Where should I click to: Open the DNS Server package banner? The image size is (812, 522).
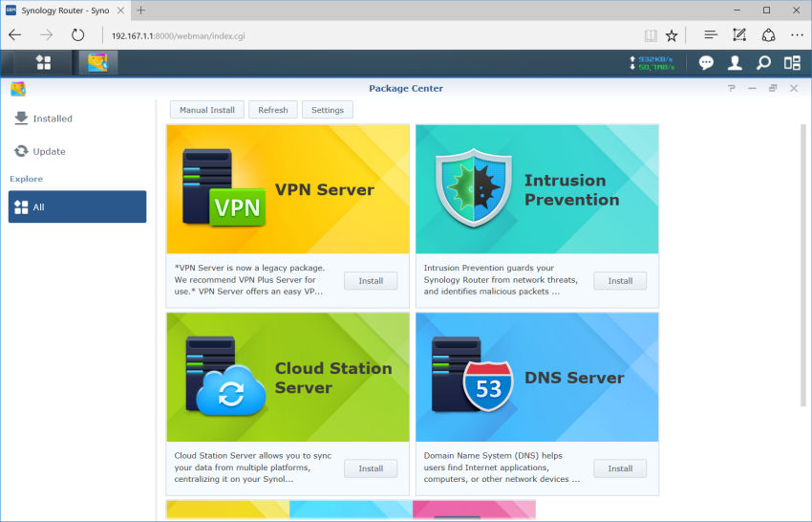point(537,378)
